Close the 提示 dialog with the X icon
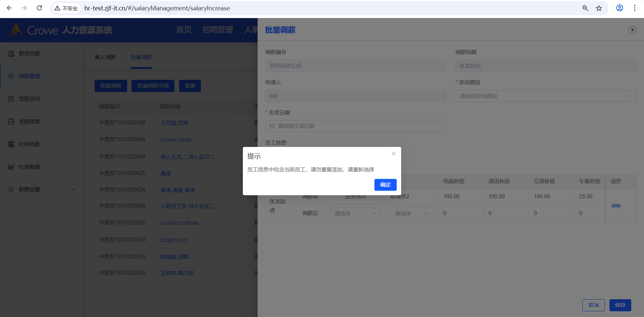This screenshot has height=317, width=644. pos(394,154)
